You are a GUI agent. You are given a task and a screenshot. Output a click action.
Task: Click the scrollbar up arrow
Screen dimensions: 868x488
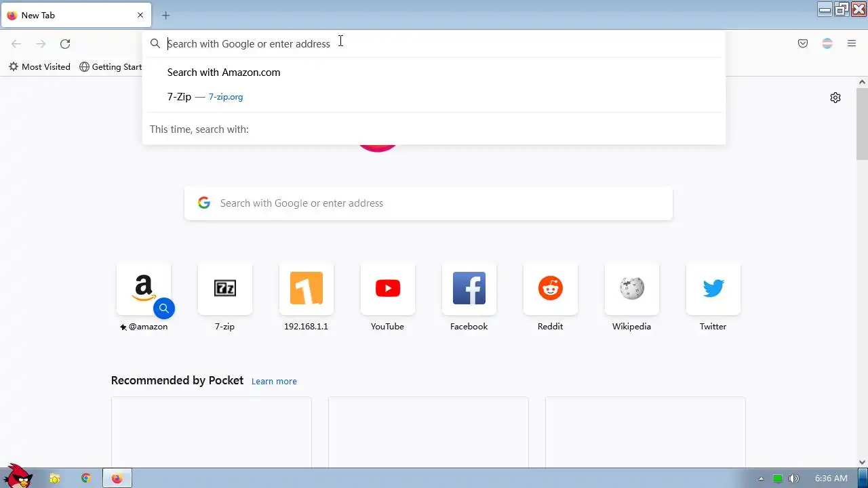pyautogui.click(x=862, y=82)
